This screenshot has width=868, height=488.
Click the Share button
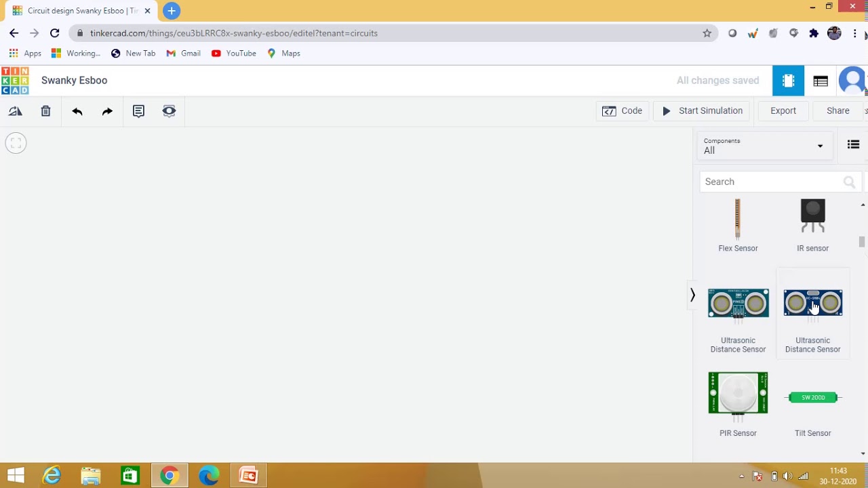[838, 111]
